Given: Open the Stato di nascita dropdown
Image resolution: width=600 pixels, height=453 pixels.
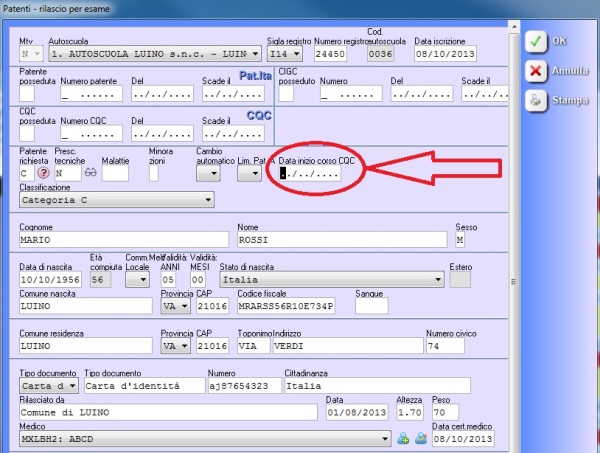Looking at the screenshot, I should pos(437,281).
